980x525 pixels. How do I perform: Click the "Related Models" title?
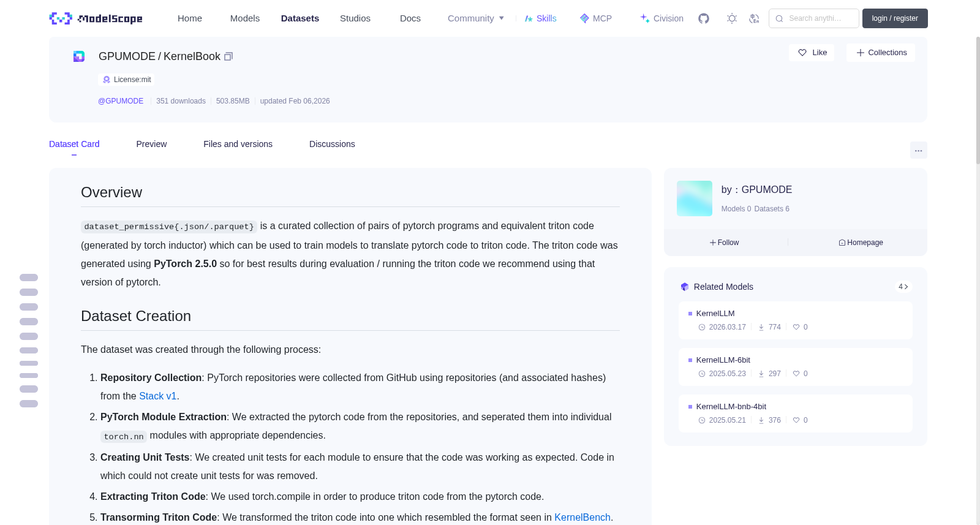[x=723, y=287]
